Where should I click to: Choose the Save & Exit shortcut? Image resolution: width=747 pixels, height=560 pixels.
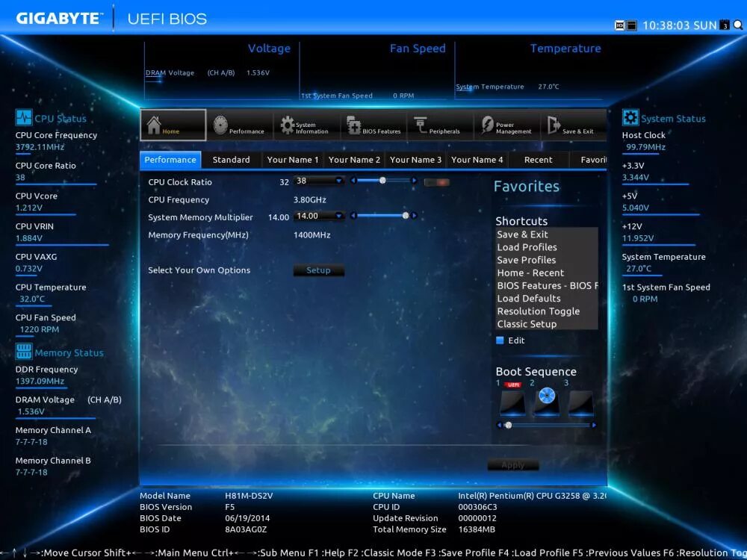547,234
